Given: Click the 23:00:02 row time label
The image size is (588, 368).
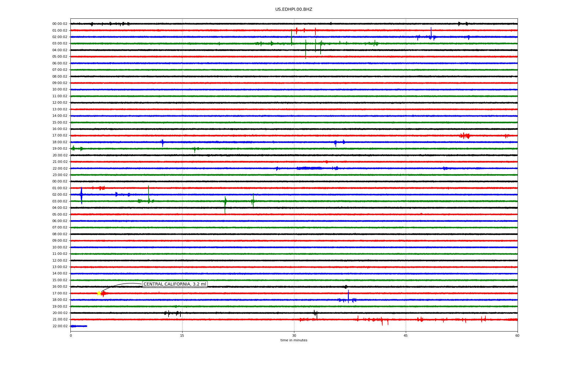Looking at the screenshot, I should pyautogui.click(x=60, y=175).
